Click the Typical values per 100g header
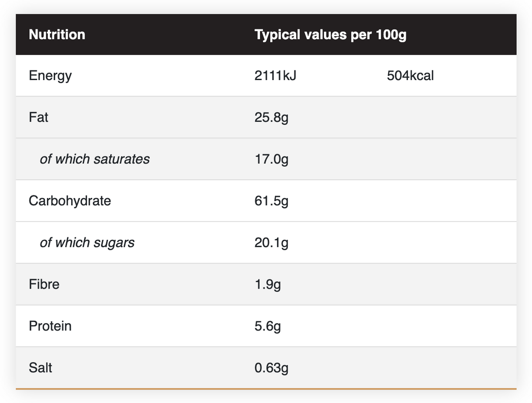 tap(330, 34)
